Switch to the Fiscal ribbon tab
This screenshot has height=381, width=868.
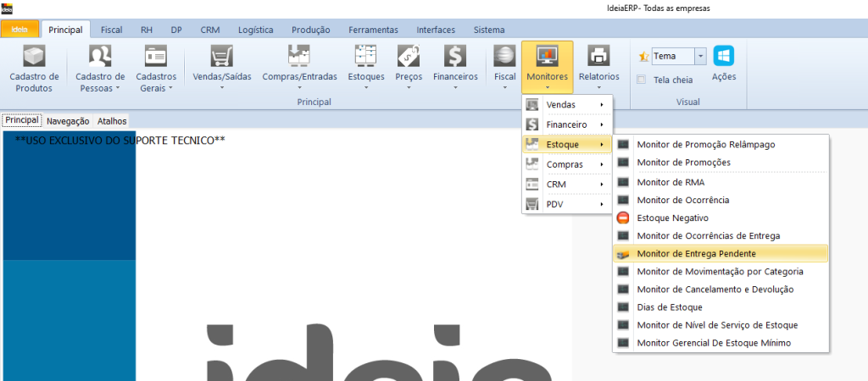(111, 30)
